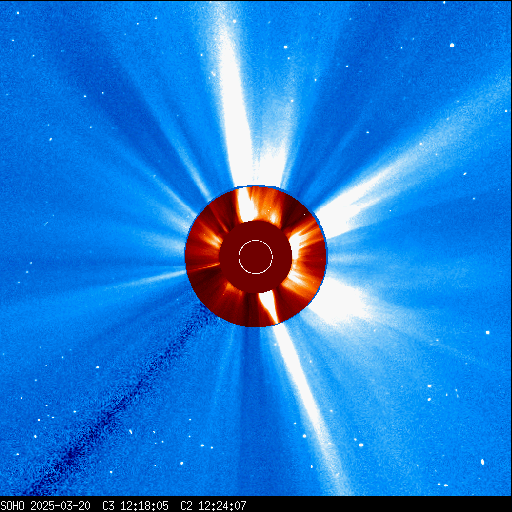
Task: Click the elongated bright star near bottom right edge
Action: [482, 462]
